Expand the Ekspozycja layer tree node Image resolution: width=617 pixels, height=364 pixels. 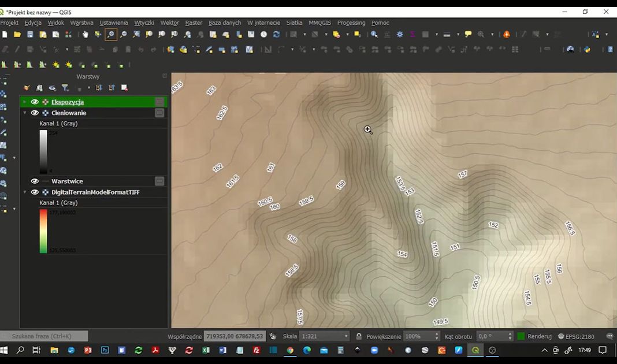25,102
